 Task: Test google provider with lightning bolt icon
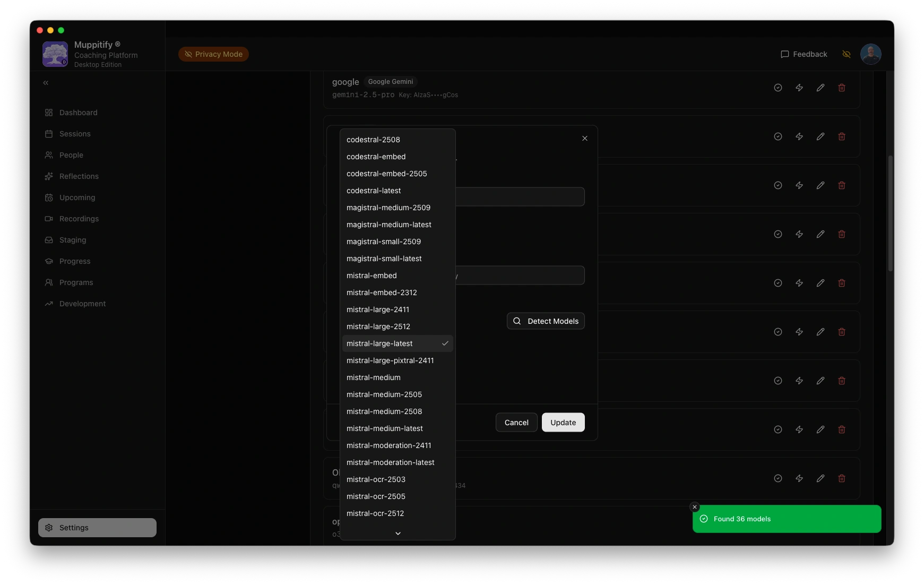click(x=799, y=88)
